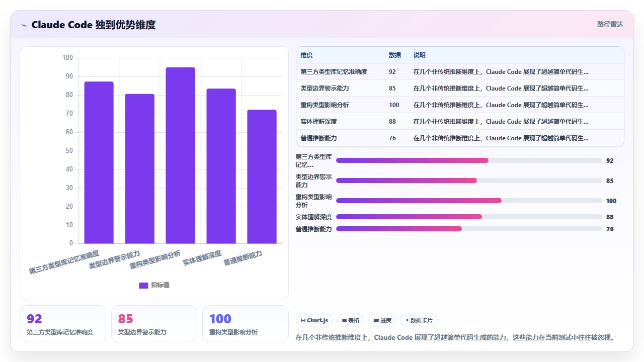Click x-axis label 普通推断能力
The height and width of the screenshot is (362, 644).
tap(243, 258)
